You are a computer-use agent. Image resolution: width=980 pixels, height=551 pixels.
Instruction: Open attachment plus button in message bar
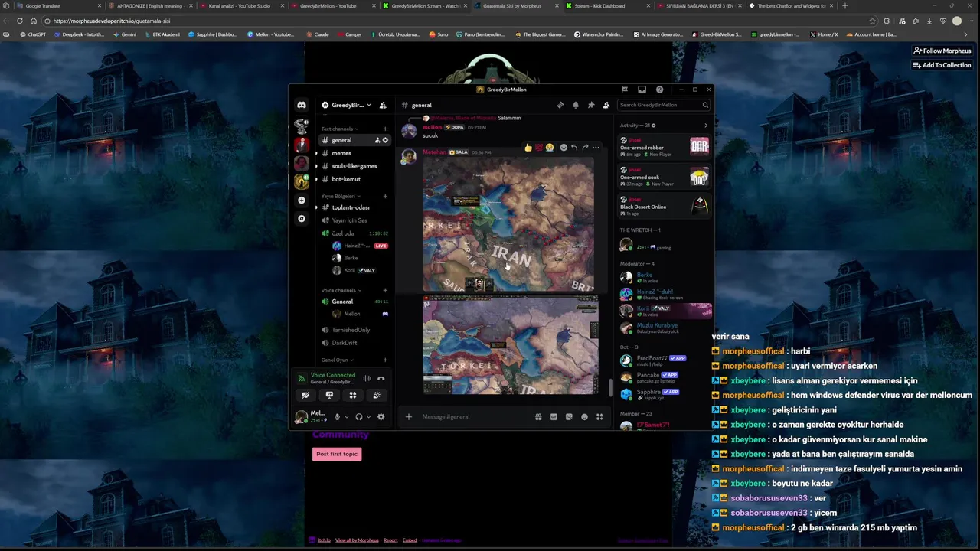[x=409, y=417]
